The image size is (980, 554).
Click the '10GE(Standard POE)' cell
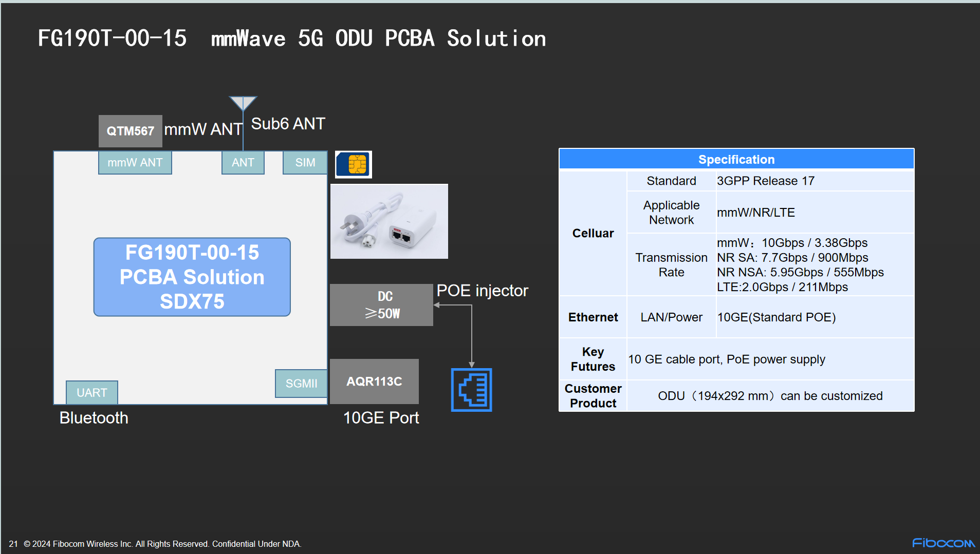[x=815, y=317]
